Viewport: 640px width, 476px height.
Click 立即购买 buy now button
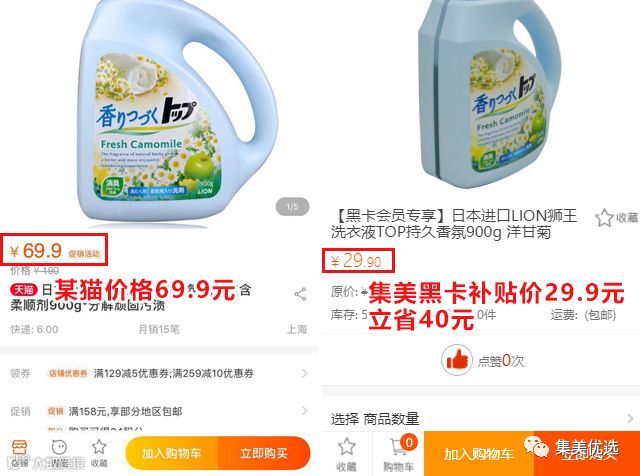(x=264, y=453)
